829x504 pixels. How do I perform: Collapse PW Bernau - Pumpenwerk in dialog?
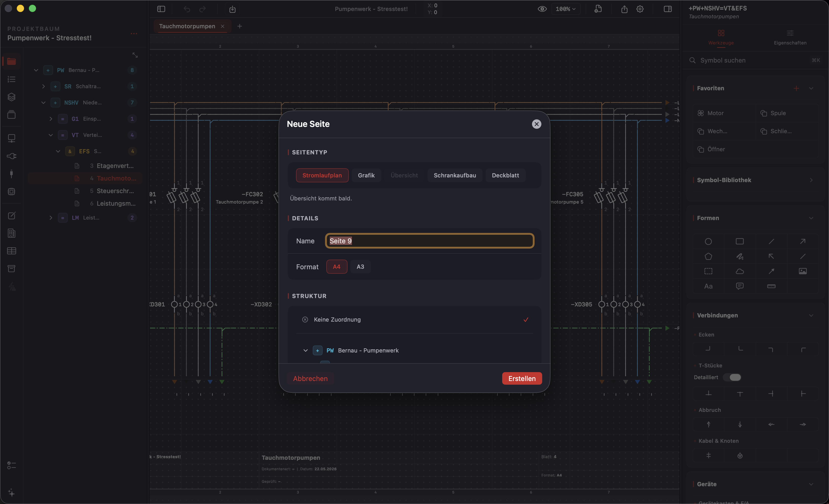(305, 351)
